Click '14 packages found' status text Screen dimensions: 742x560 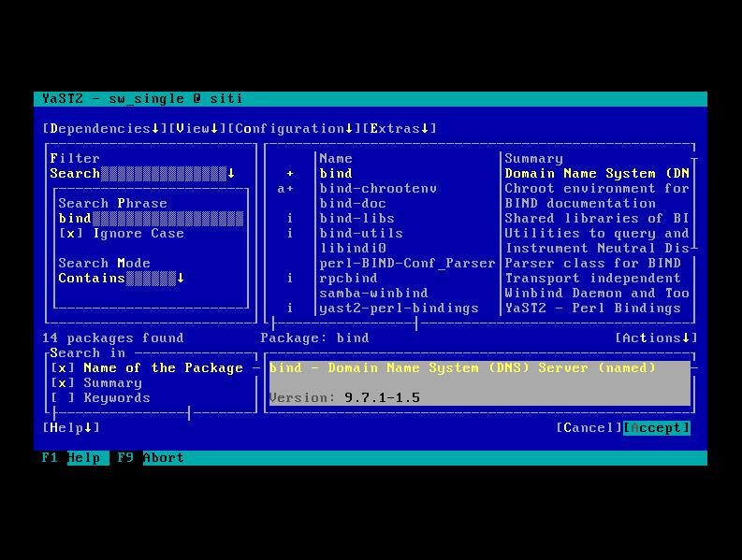(113, 338)
